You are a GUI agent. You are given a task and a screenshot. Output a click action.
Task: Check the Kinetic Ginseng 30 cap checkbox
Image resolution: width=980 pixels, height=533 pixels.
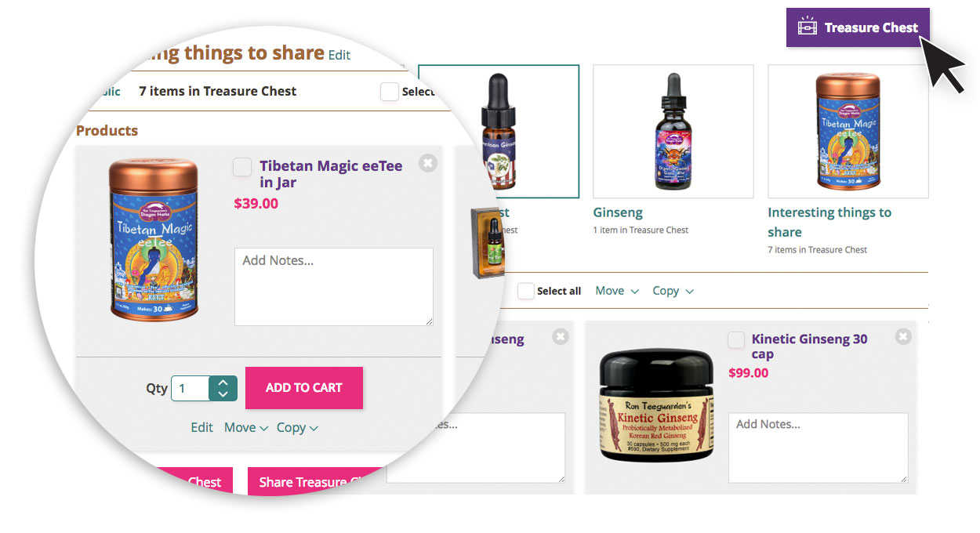(736, 339)
